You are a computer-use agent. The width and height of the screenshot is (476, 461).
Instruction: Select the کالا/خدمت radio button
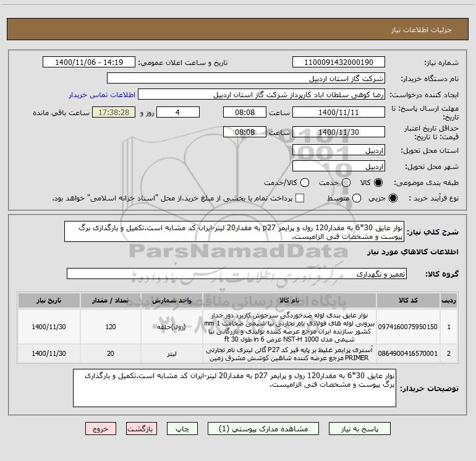click(x=305, y=183)
